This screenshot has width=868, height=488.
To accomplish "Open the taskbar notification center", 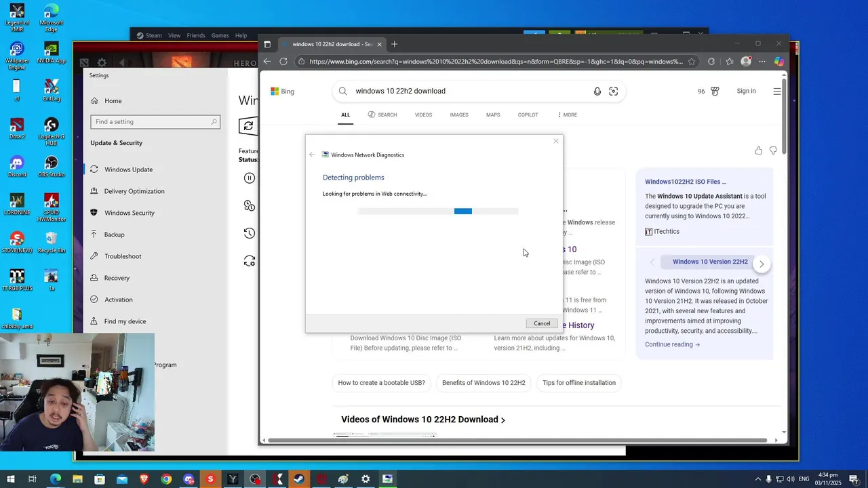I will 854,479.
